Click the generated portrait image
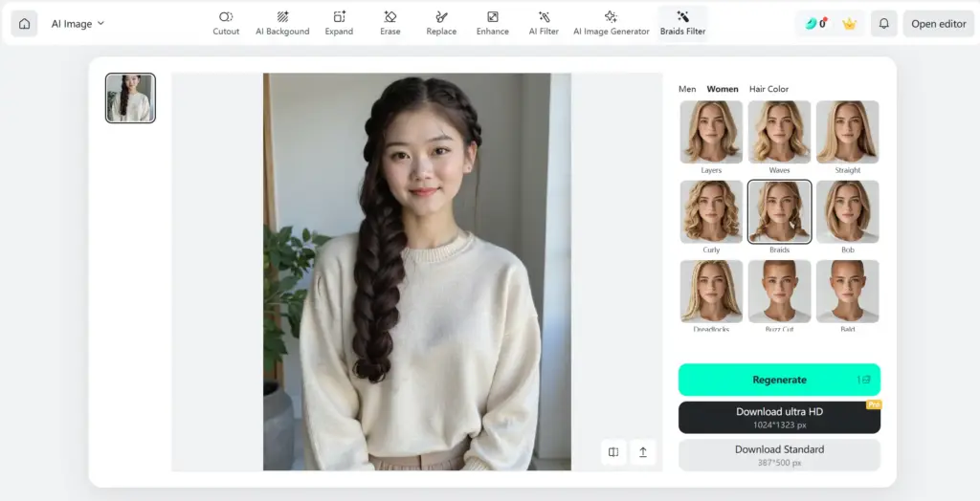 pyautogui.click(x=417, y=272)
